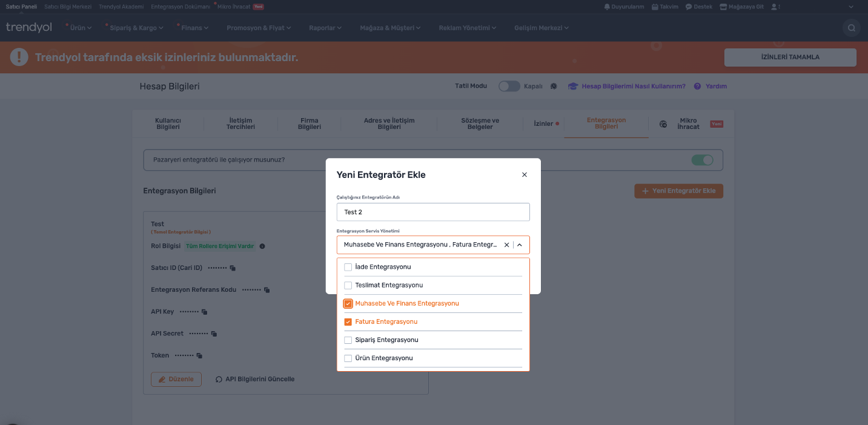
Task: Click API Bilgilerini Güncelle link
Action: pos(260,379)
